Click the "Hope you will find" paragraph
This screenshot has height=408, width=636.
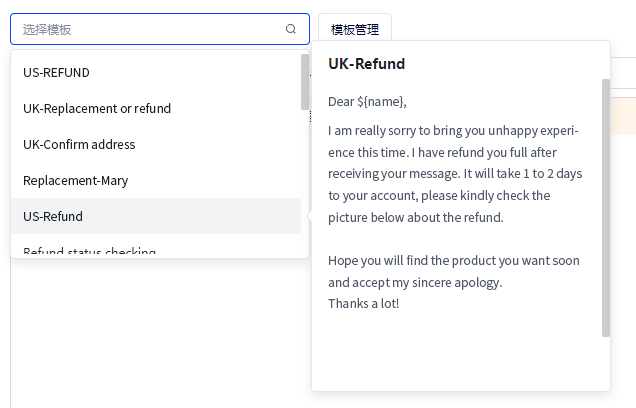pyautogui.click(x=453, y=261)
